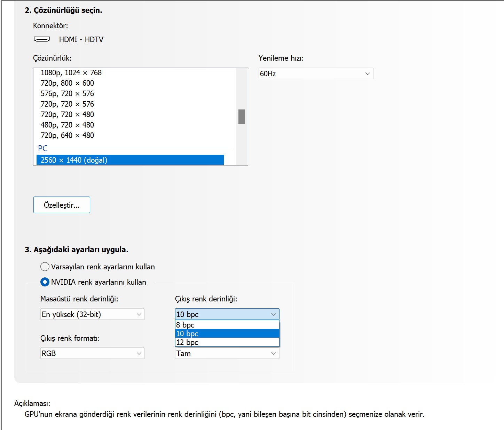The height and width of the screenshot is (430, 504).
Task: Open the Masaüstü renk derinliği dropdown
Action: tap(92, 314)
